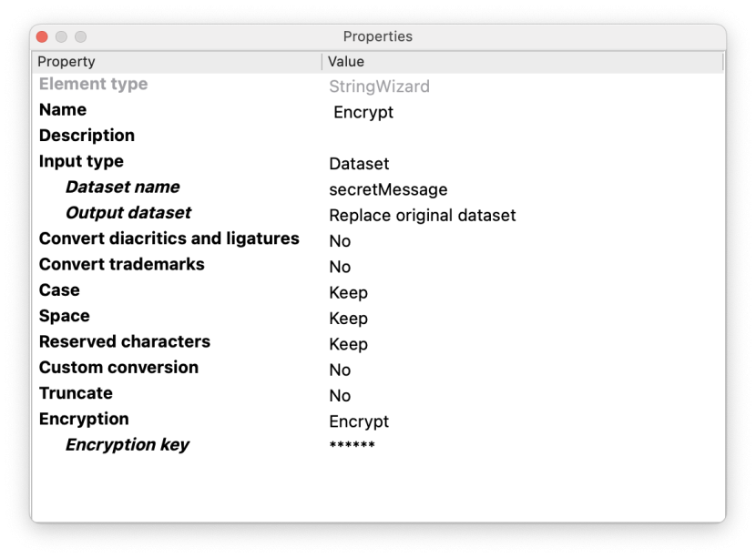Toggle Convert diacritics and ligatures value

[x=340, y=241]
